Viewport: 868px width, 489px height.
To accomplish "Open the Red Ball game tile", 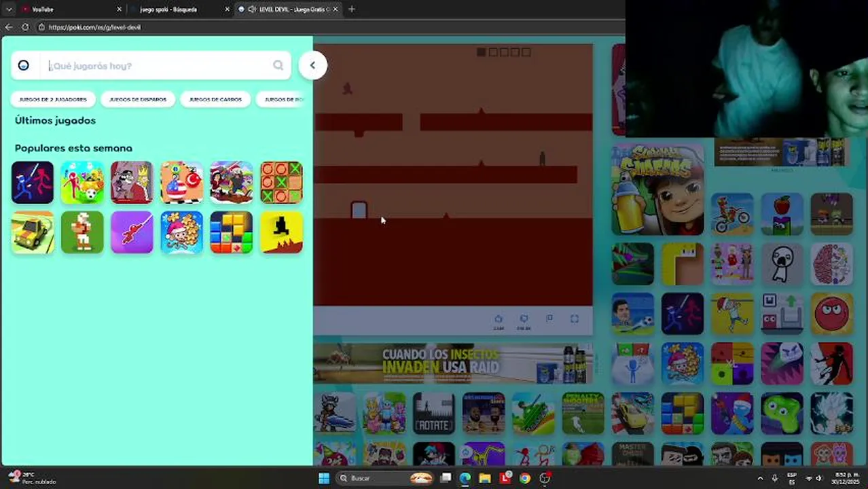I will click(x=832, y=314).
